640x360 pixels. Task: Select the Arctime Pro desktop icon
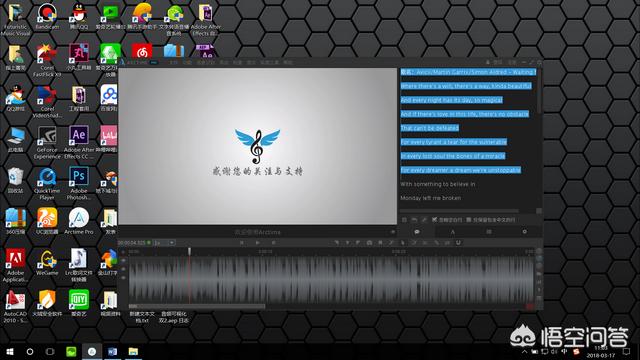(x=79, y=222)
